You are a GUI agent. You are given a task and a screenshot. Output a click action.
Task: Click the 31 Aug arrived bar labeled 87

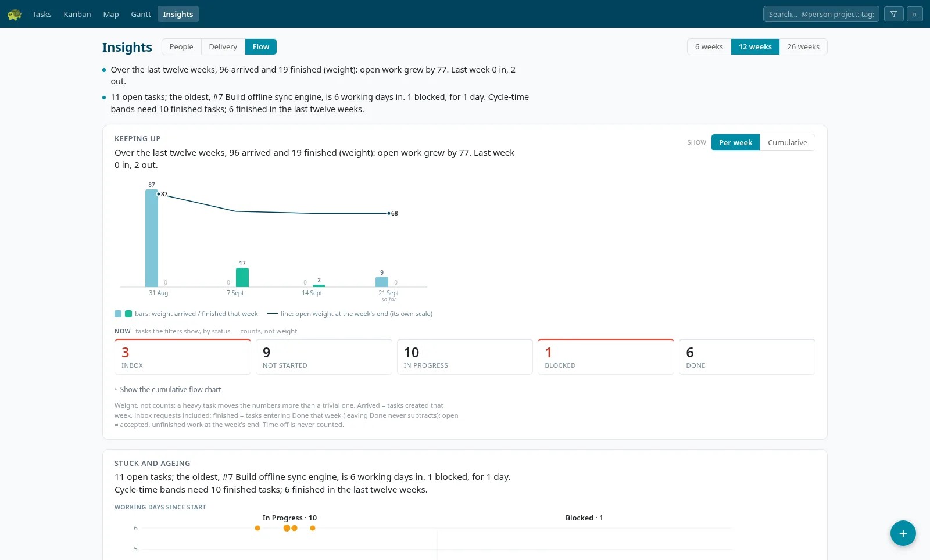152,238
